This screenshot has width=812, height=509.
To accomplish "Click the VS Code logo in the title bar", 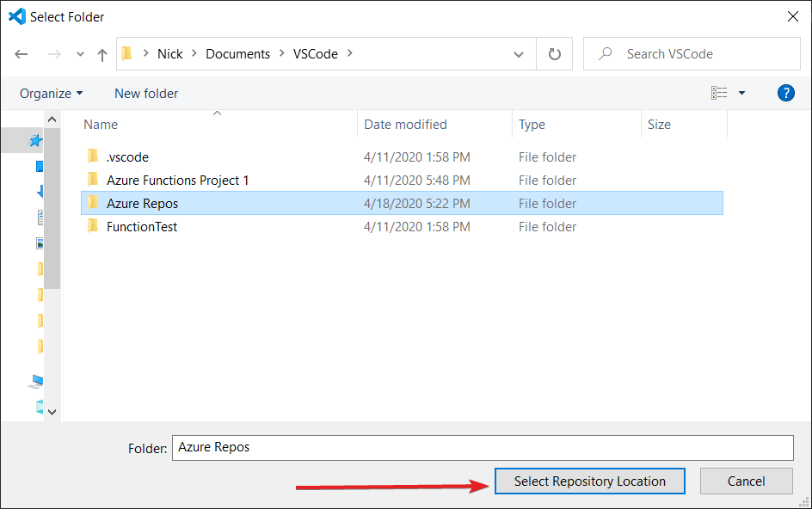I will (x=17, y=16).
